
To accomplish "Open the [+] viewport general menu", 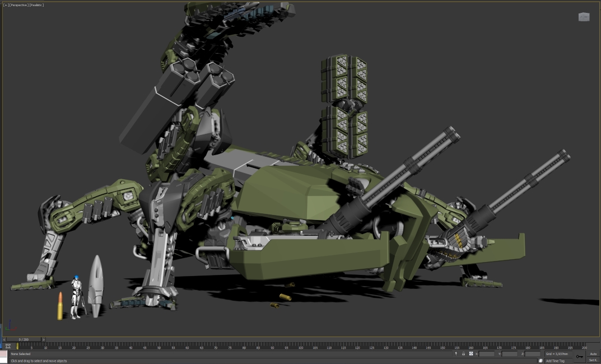I will click(x=6, y=5).
